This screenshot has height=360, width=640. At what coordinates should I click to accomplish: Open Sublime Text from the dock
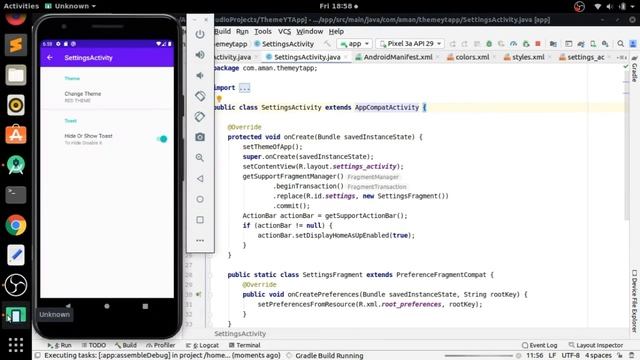tap(16, 45)
